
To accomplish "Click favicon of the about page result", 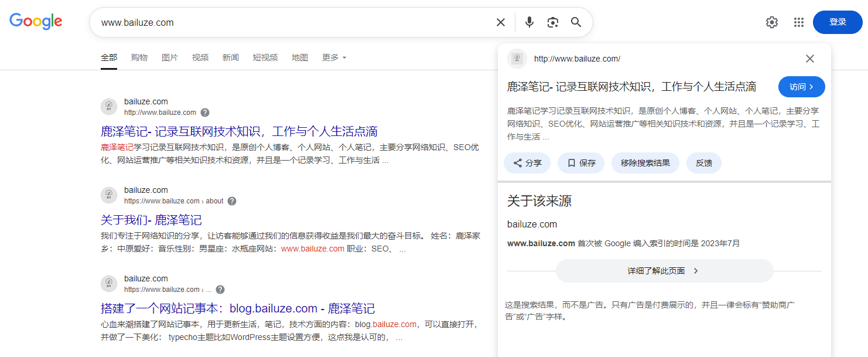I will pyautogui.click(x=109, y=195).
